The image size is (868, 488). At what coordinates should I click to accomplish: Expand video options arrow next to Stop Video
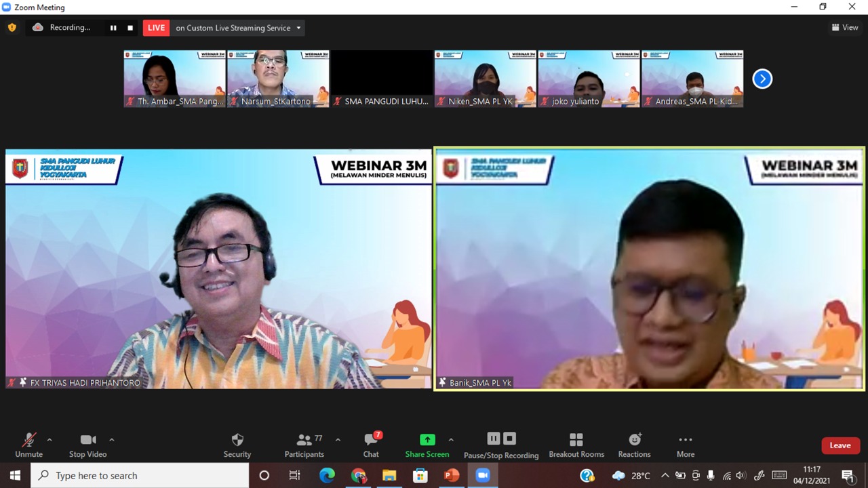pos(111,440)
